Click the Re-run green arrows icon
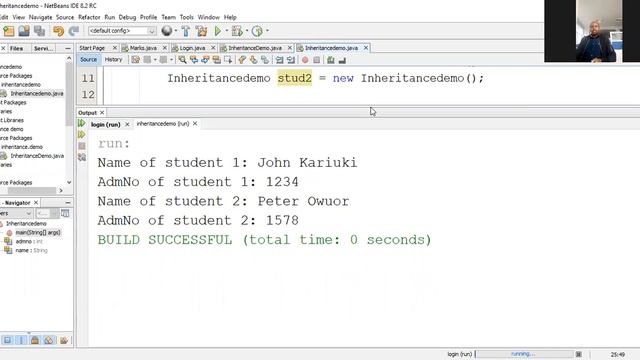This screenshot has height=360, width=640. point(82,123)
